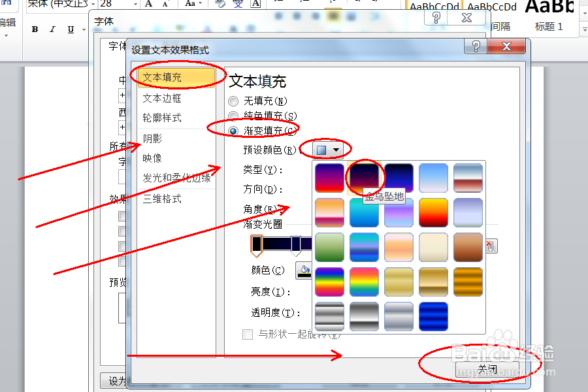Open the phonetic guide (拼音指南) icon
Viewport: 588px width, 392px height.
point(238,4)
